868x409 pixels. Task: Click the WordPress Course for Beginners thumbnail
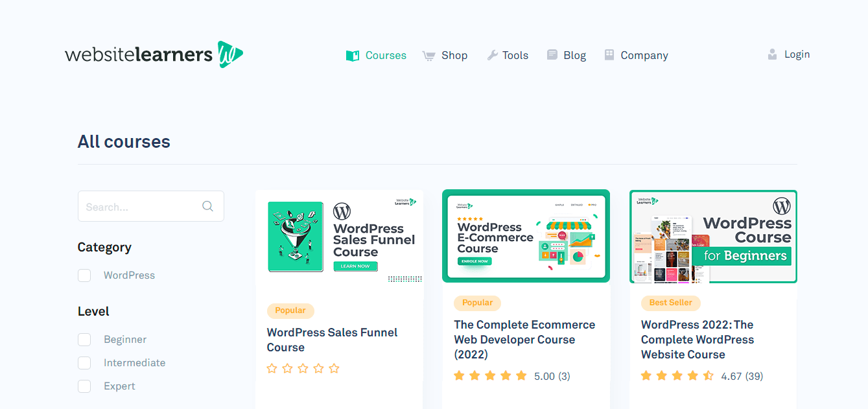pyautogui.click(x=713, y=237)
